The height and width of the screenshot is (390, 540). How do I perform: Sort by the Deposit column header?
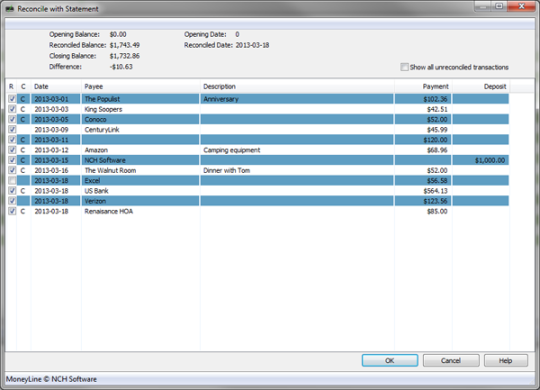[x=481, y=86]
